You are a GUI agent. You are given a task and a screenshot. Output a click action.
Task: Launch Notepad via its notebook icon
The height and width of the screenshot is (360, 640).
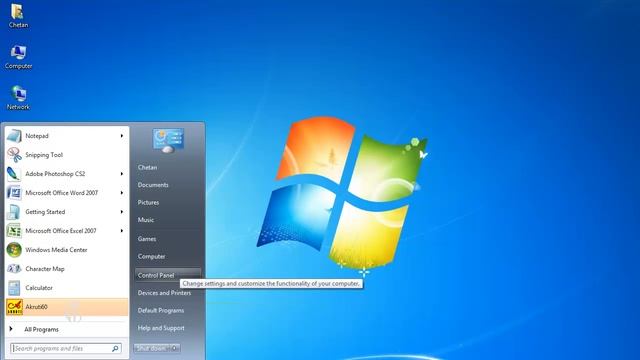coord(14,136)
